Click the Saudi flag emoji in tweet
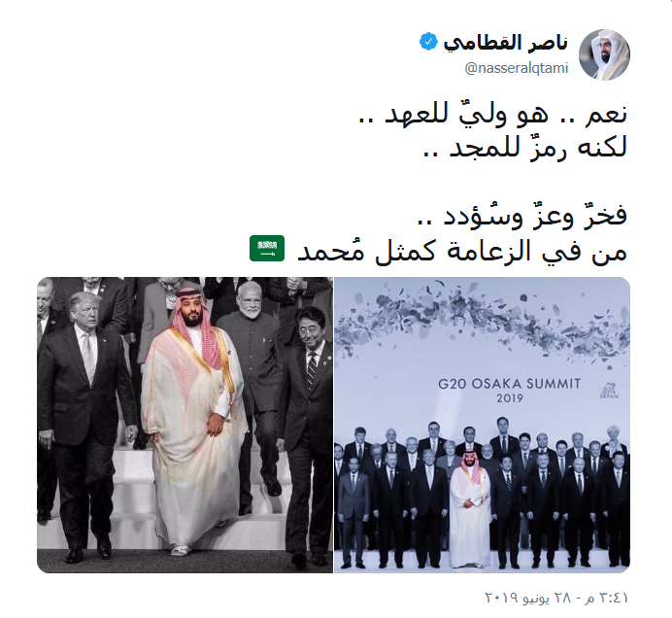The image size is (672, 618). coord(267,249)
